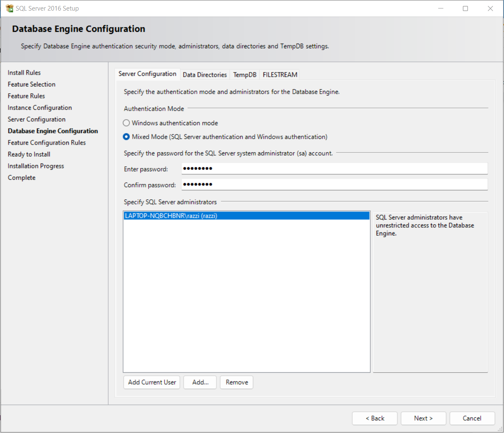Click the Enter password field
The height and width of the screenshot is (433, 504).
tap(334, 169)
